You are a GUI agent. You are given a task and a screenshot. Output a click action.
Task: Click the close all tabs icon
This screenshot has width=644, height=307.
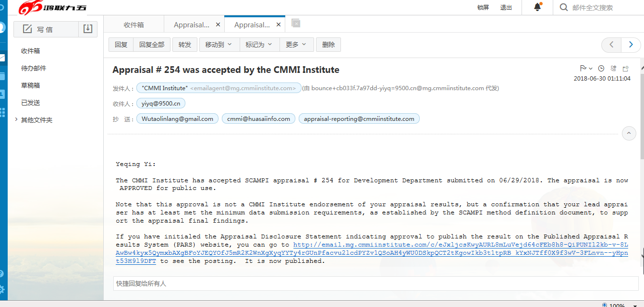pos(296,24)
